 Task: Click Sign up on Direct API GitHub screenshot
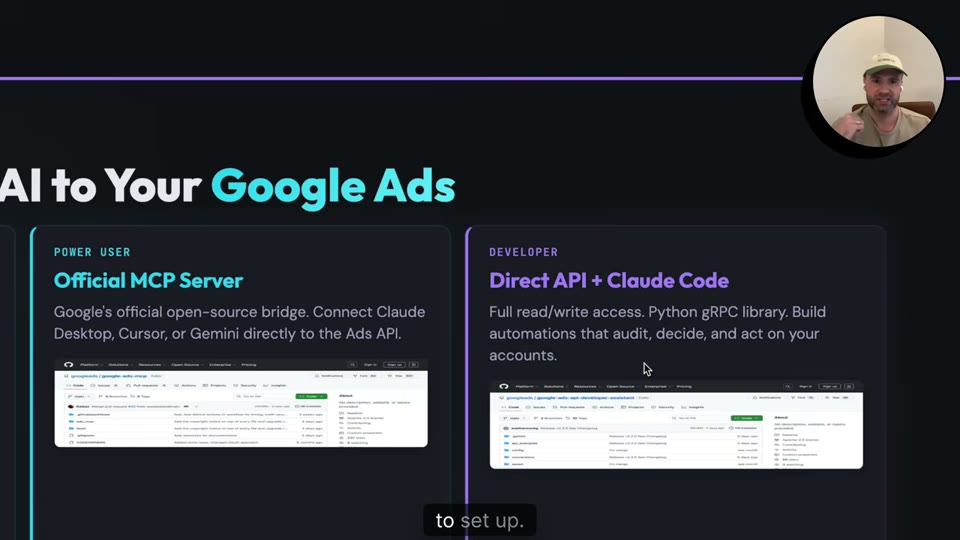(830, 386)
